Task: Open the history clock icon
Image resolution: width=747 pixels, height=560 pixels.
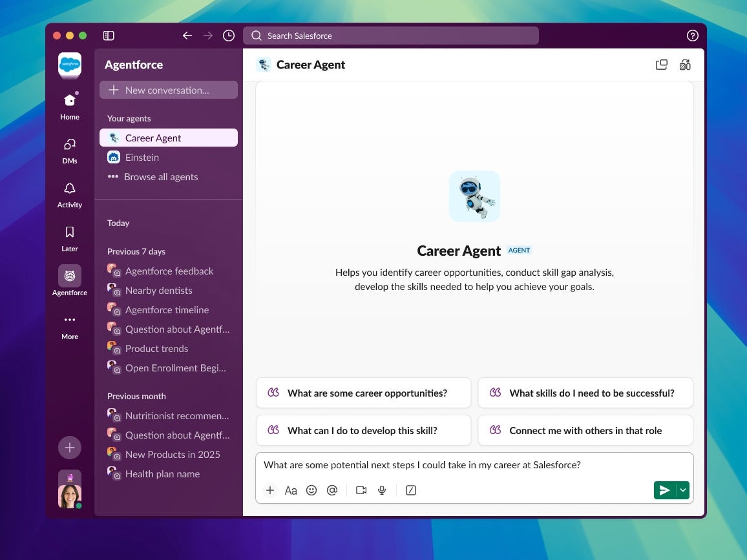Action: click(229, 36)
